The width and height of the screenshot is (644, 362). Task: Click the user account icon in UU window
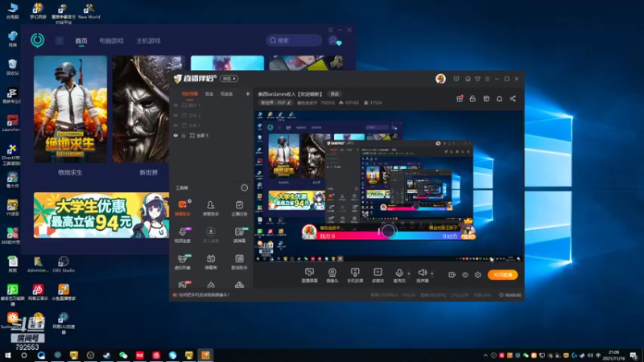point(333,40)
